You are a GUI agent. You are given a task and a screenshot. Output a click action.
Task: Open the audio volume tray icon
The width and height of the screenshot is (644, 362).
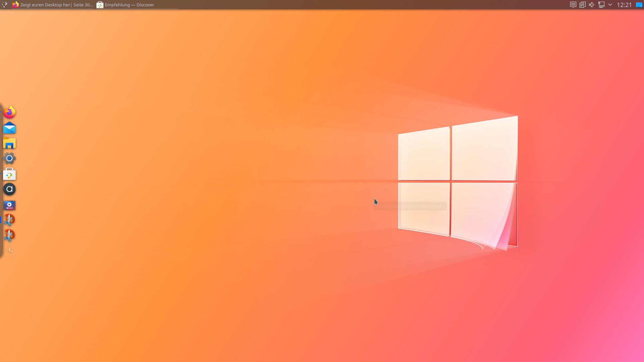coord(592,5)
